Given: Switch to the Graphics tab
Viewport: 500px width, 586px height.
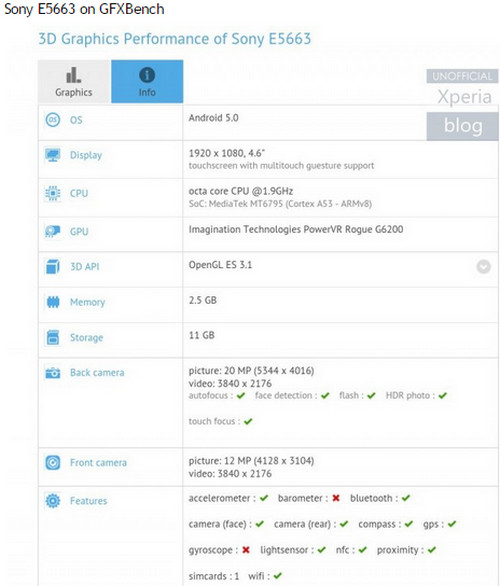Looking at the screenshot, I should (x=74, y=81).
